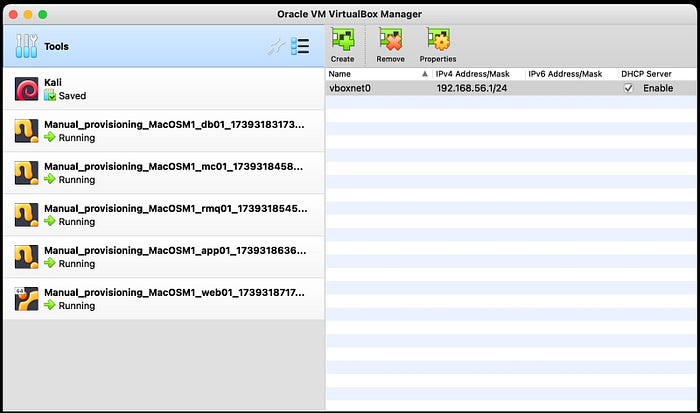Click the IPv6 Address/Mask column header
Screen dimensions: 700x413
(565, 74)
